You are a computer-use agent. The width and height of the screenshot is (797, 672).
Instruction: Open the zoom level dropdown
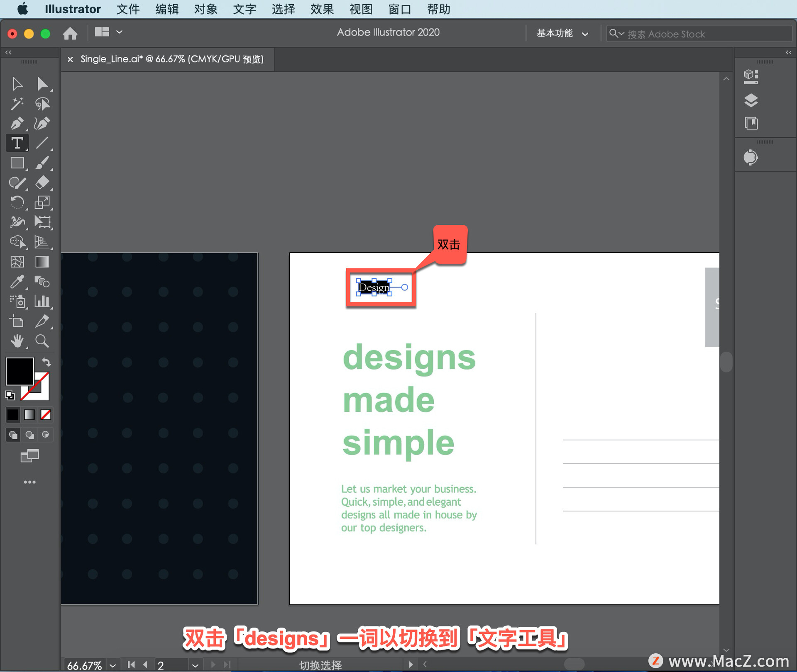tap(112, 665)
